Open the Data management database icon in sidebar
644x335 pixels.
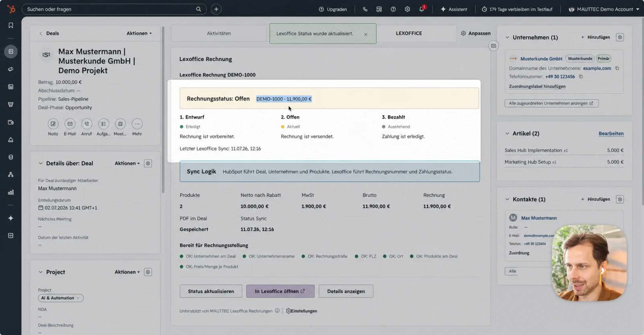click(11, 157)
